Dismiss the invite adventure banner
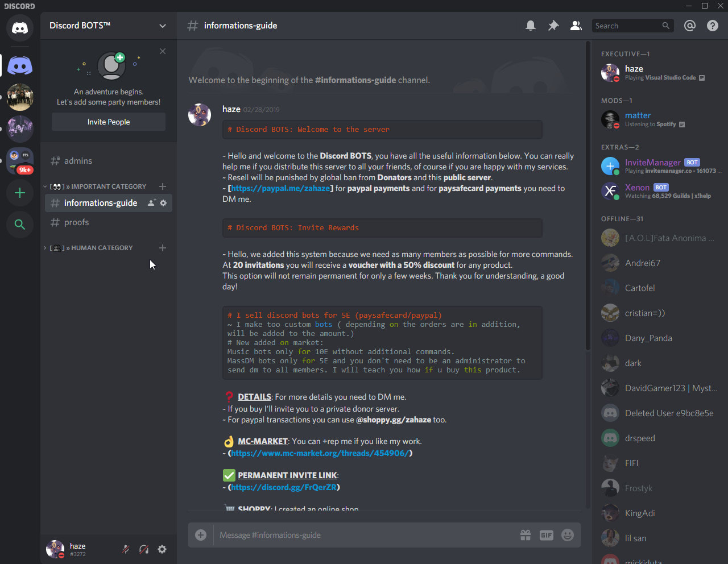 pos(163,51)
